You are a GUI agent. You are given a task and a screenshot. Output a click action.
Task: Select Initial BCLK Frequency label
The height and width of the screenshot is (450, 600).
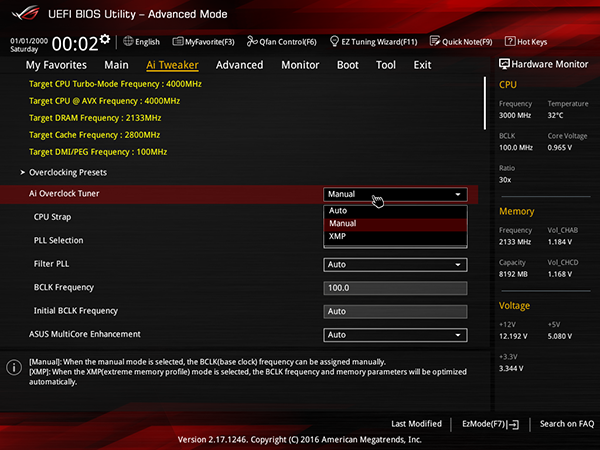[76, 311]
